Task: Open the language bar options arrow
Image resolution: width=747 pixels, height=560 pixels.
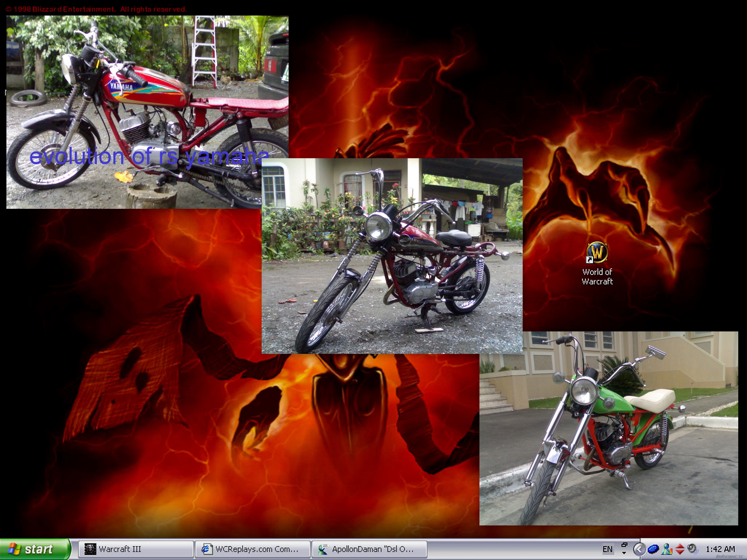Action: coord(624,553)
